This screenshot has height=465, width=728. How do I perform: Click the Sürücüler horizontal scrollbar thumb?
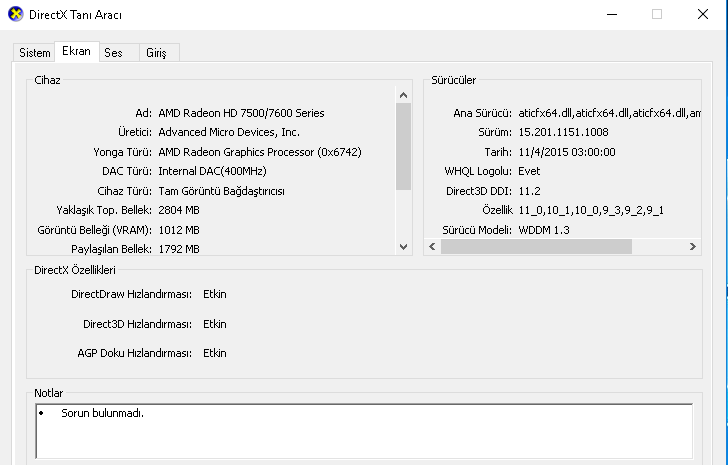pos(536,246)
